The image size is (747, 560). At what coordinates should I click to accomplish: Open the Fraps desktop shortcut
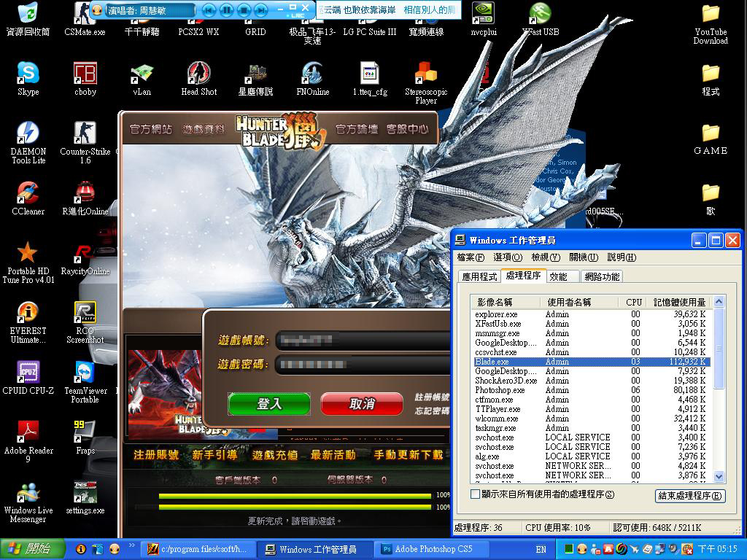(x=85, y=432)
